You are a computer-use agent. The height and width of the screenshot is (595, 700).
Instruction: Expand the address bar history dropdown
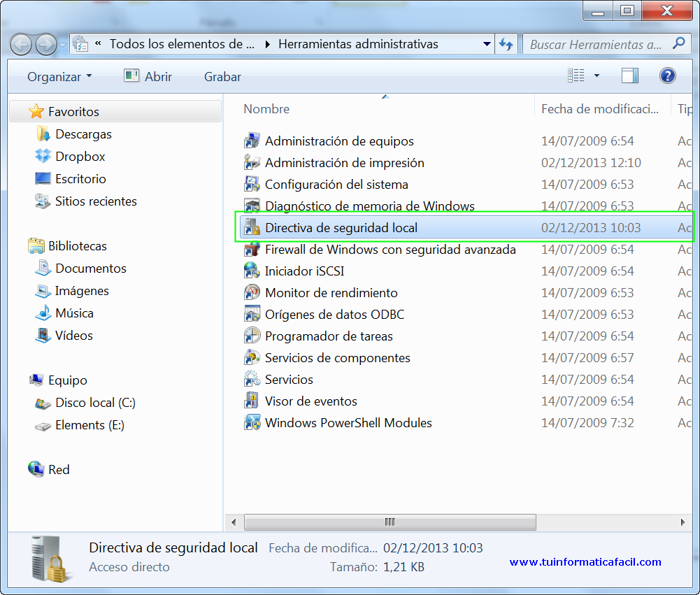487,44
